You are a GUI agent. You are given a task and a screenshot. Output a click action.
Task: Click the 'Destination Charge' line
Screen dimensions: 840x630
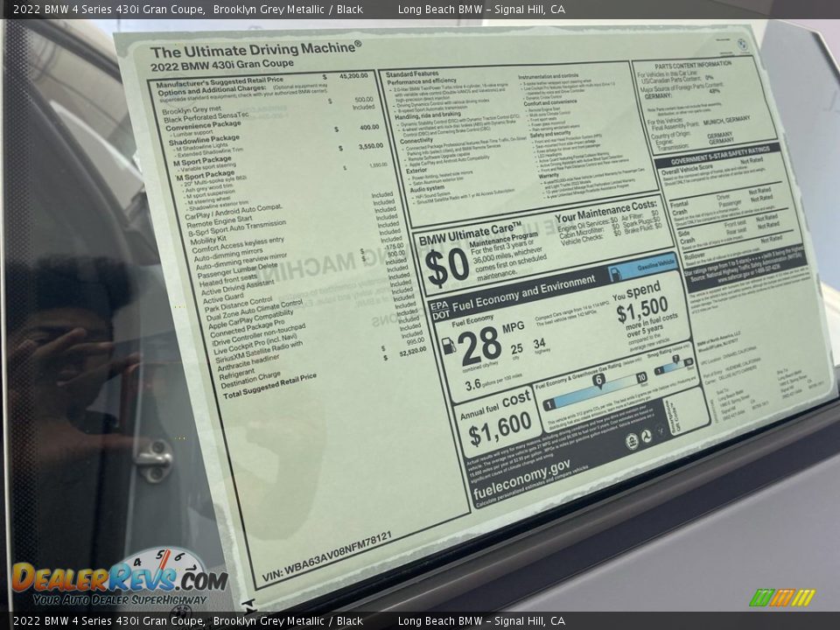(x=250, y=381)
